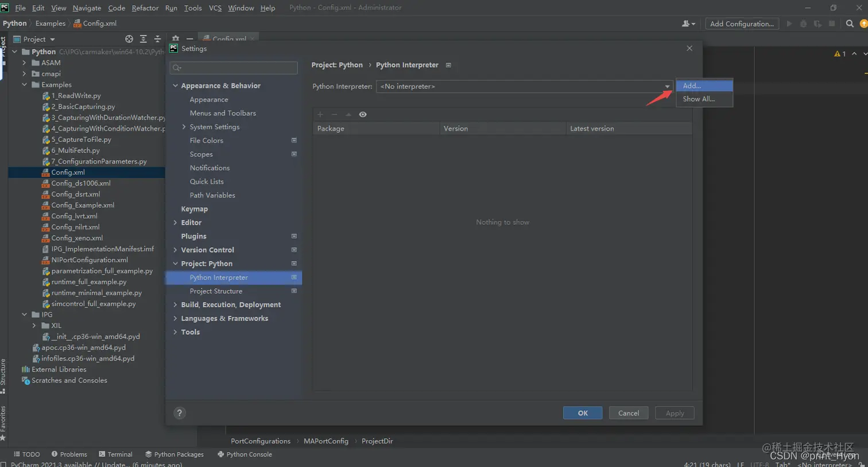The width and height of the screenshot is (868, 467).
Task: Open the File menu
Action: click(x=20, y=8)
